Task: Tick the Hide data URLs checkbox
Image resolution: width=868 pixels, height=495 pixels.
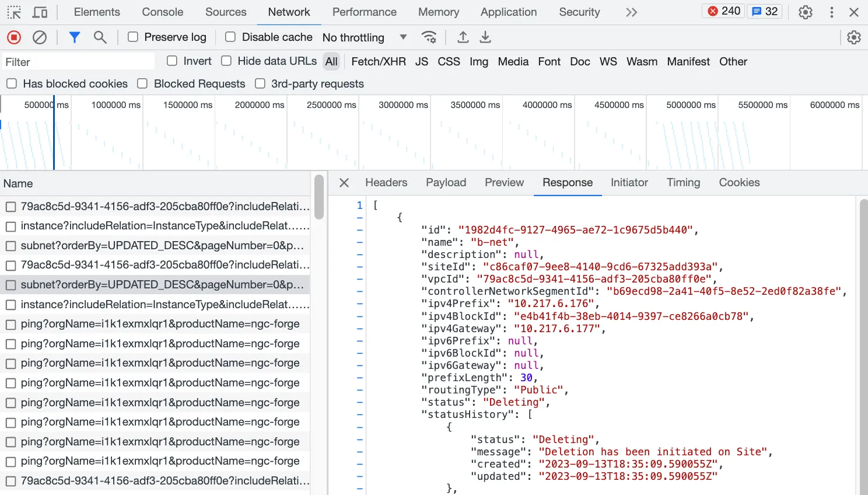Action: pos(226,61)
